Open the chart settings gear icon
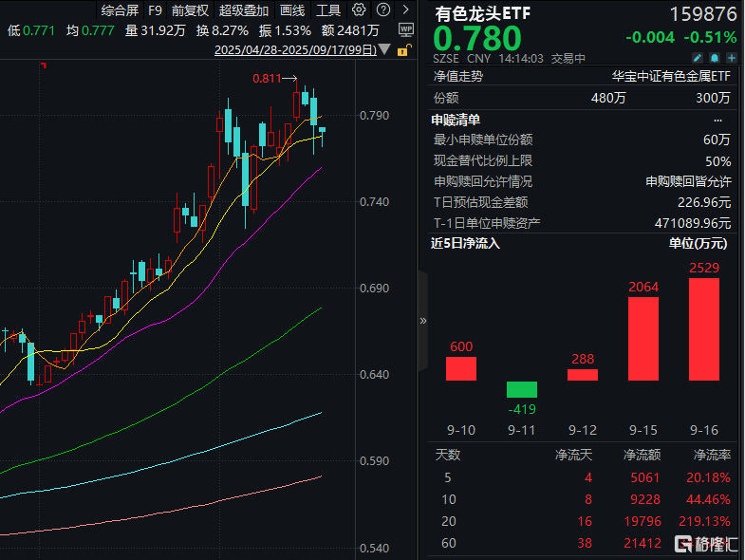The width and height of the screenshot is (745, 560). coord(359,9)
